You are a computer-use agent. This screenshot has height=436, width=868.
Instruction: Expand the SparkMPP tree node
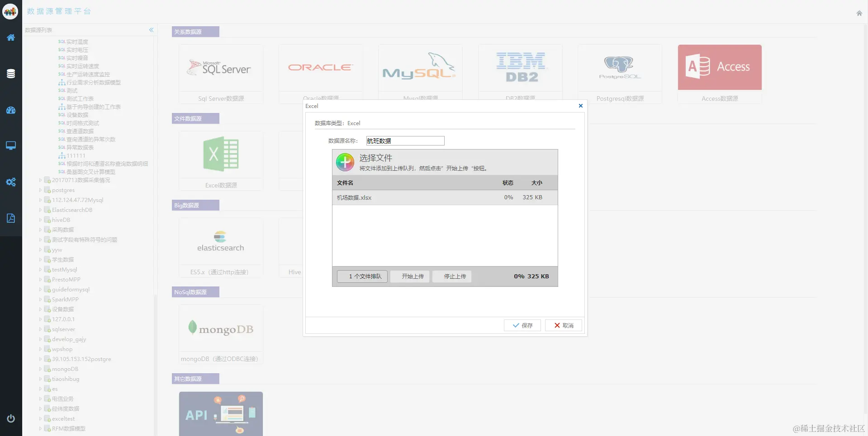point(40,300)
